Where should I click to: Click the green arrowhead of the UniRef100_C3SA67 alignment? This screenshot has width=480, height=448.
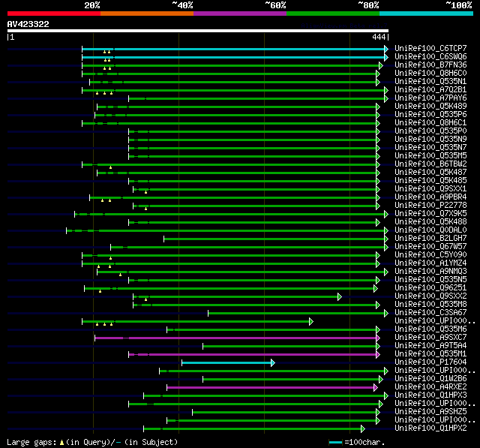[x=386, y=313]
